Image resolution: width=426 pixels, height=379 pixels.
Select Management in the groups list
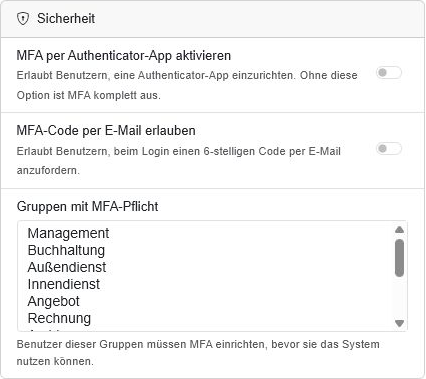[x=68, y=233]
